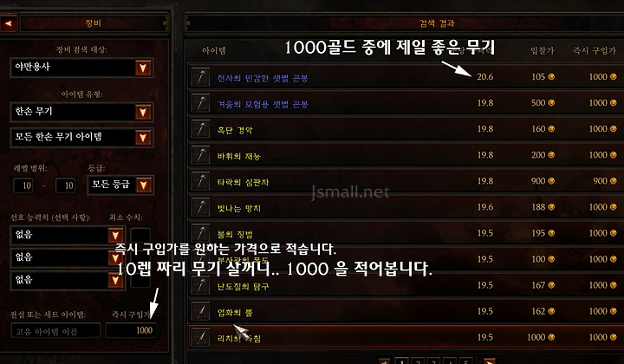The image size is (624, 364).
Task: Sort results by 즉시 구입가 column
Action: 595,50
